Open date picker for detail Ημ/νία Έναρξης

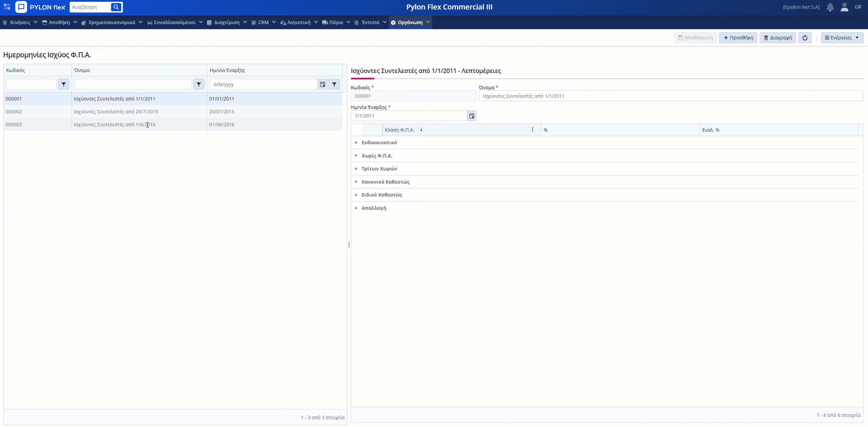[x=471, y=116]
